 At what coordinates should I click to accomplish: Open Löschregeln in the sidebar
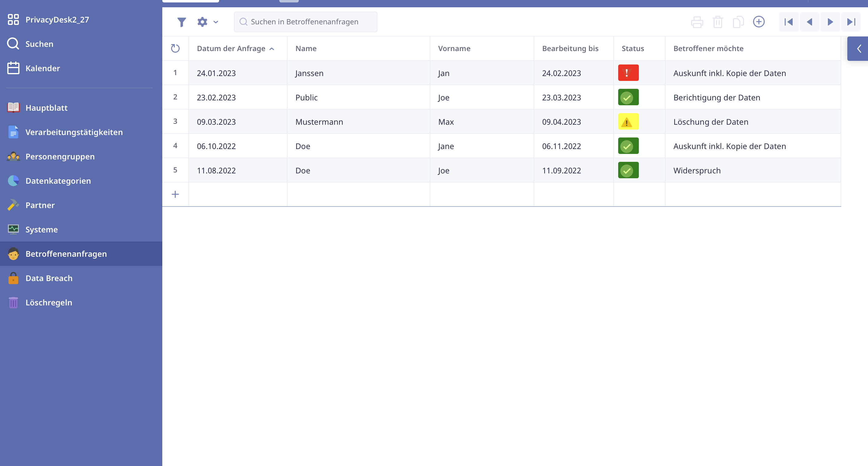click(49, 302)
